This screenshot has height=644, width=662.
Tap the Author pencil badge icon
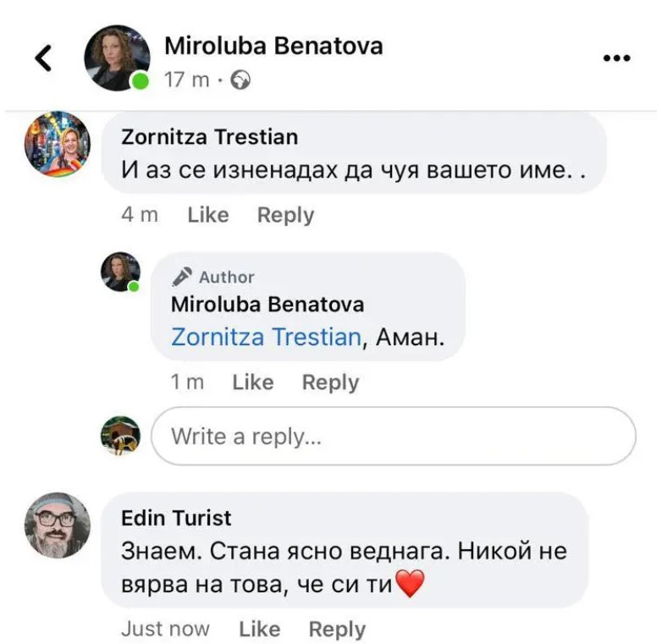181,276
